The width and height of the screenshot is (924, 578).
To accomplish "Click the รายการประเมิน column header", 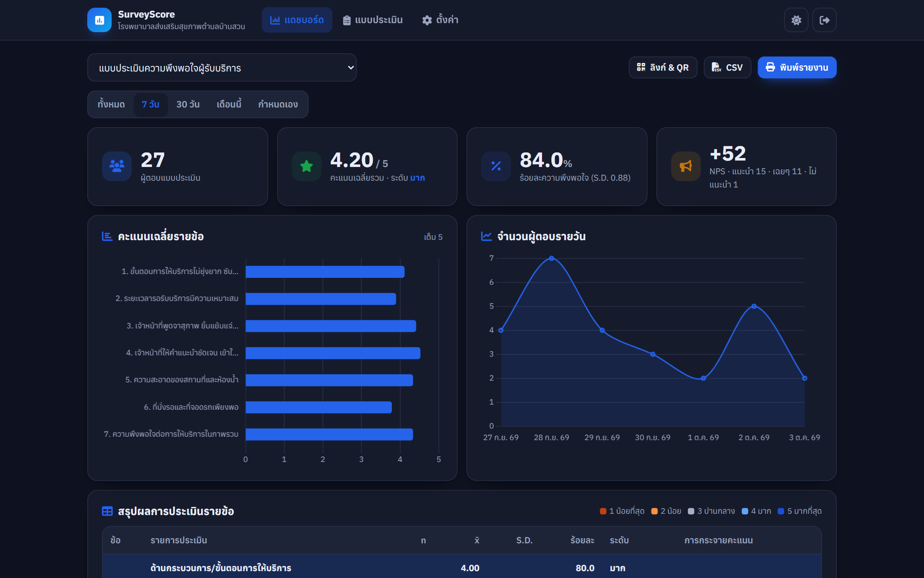I will tap(179, 540).
